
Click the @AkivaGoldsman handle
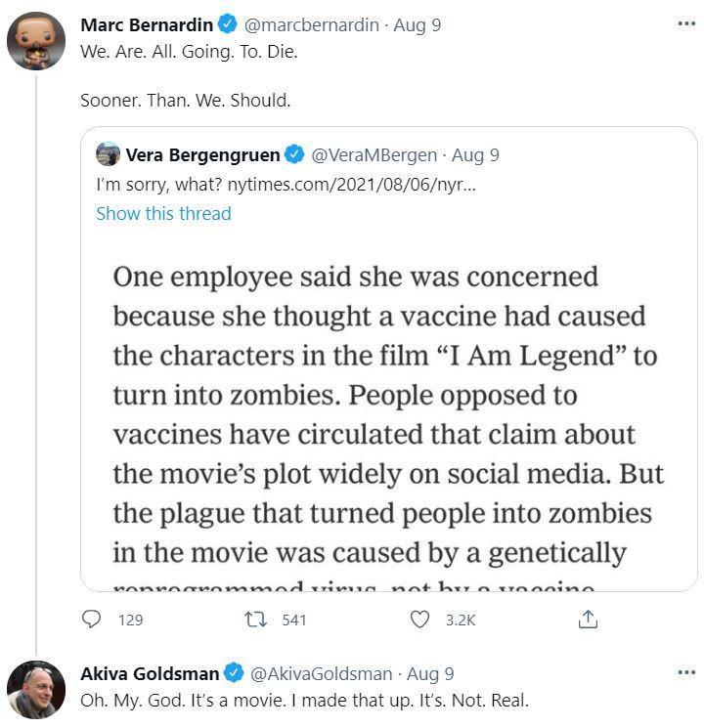(x=322, y=673)
